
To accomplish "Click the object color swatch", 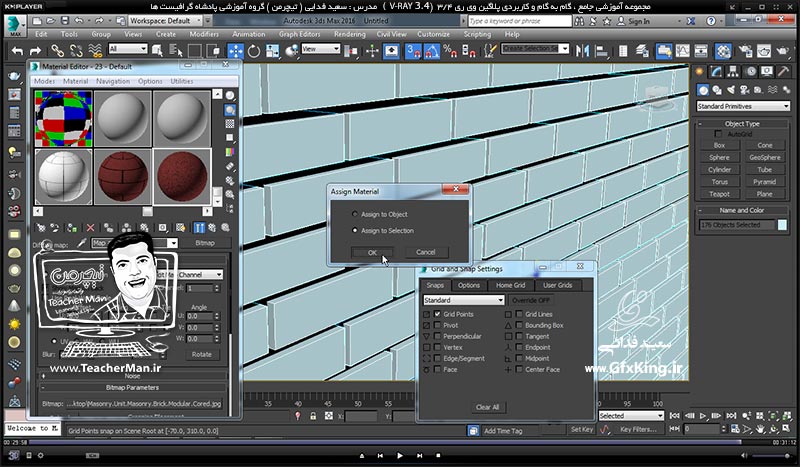I will point(782,225).
